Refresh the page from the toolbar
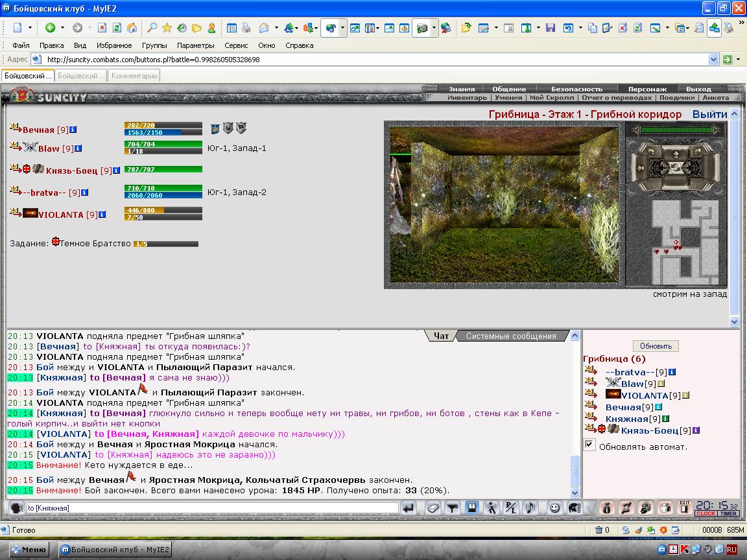747x560 pixels. tap(117, 28)
